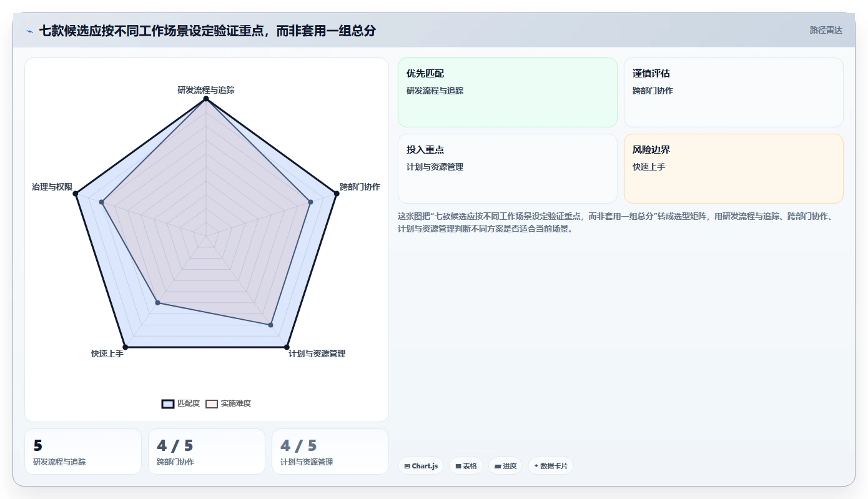
Task: Click outer data point at 跨部门协作 vertex
Action: (337, 194)
